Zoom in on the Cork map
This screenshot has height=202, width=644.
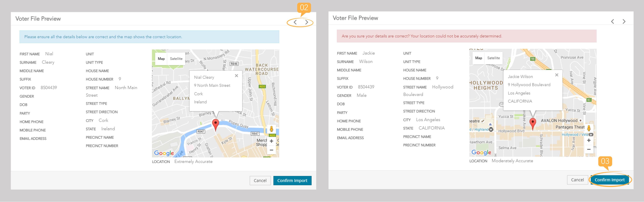(271, 141)
